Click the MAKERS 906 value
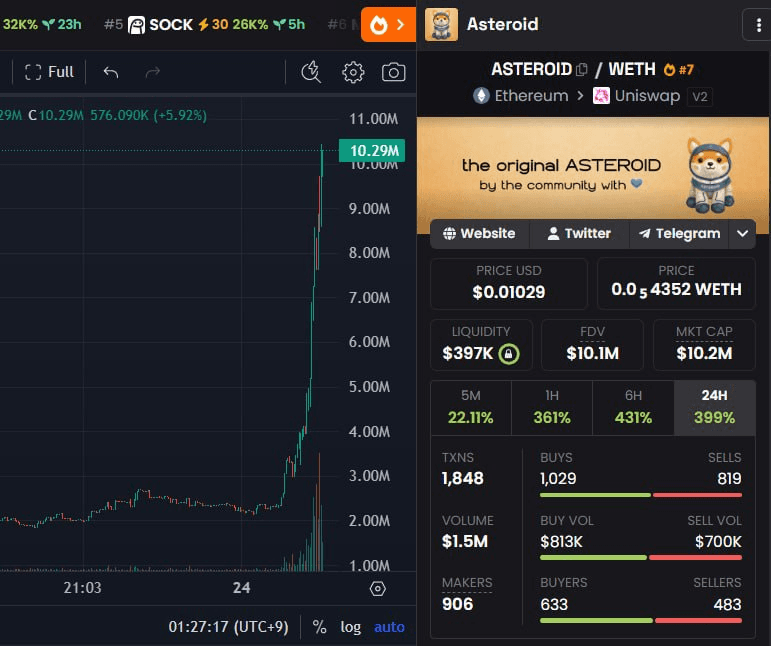This screenshot has height=646, width=771. point(457,604)
